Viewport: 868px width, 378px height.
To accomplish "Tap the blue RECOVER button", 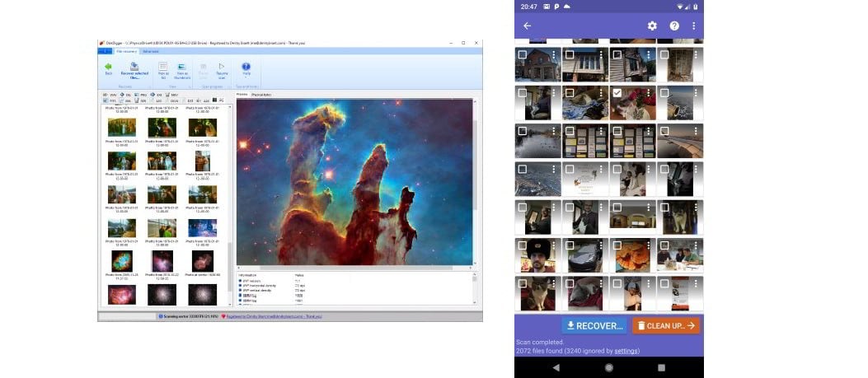I will (594, 325).
